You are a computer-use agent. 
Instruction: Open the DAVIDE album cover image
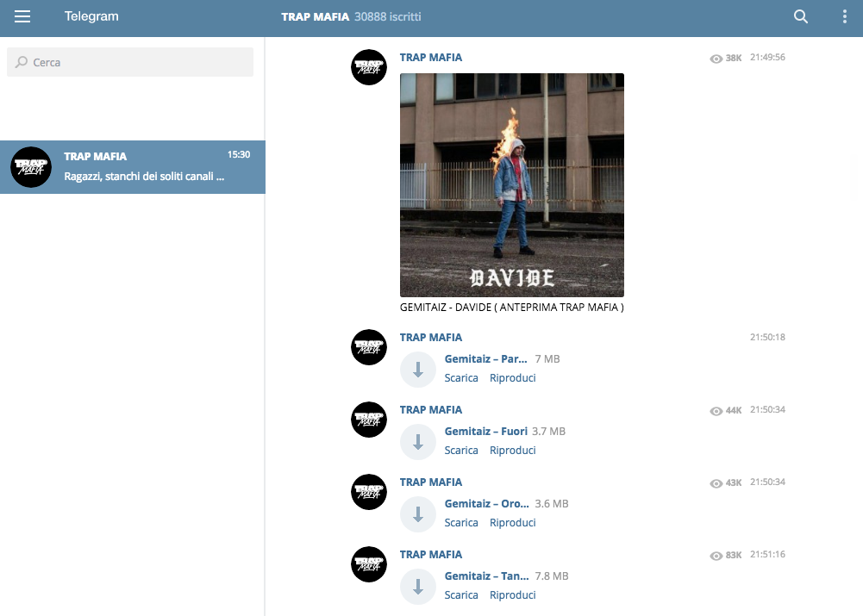pyautogui.click(x=512, y=184)
